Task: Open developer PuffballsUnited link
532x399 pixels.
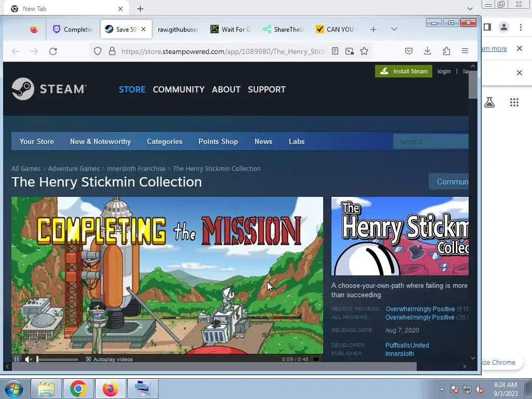Action: [407, 345]
